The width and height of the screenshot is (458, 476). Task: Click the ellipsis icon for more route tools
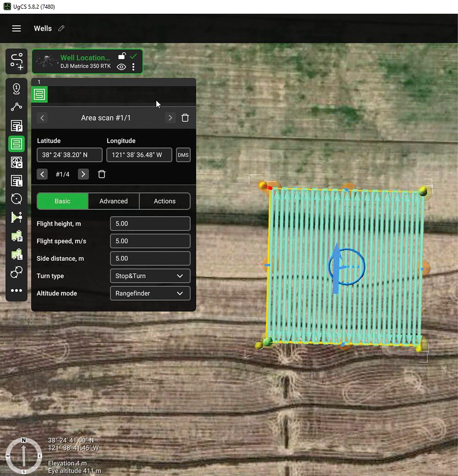point(16,290)
